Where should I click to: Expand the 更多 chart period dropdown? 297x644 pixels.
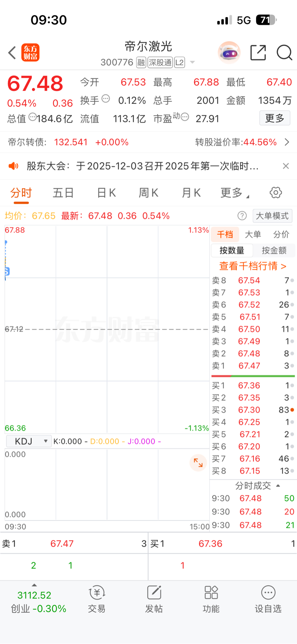pyautogui.click(x=234, y=192)
